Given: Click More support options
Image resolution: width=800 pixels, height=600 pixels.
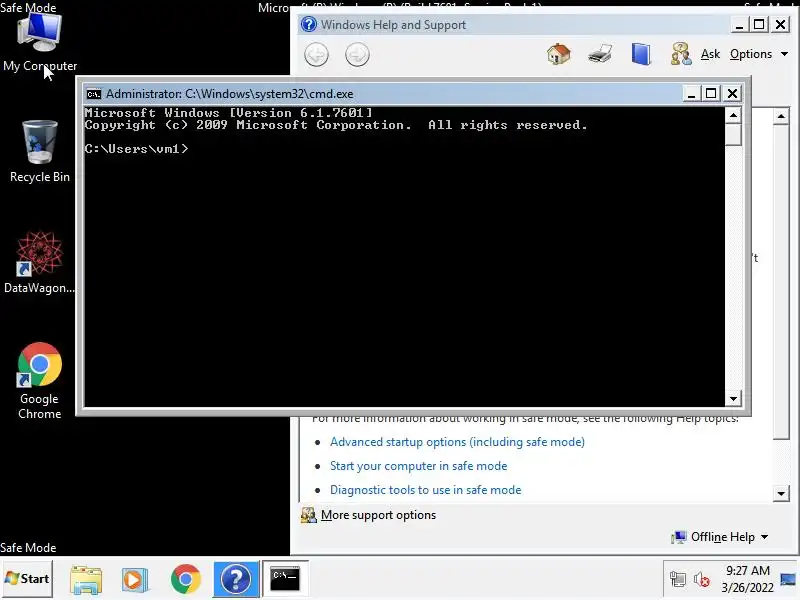Looking at the screenshot, I should pyautogui.click(x=378, y=515).
